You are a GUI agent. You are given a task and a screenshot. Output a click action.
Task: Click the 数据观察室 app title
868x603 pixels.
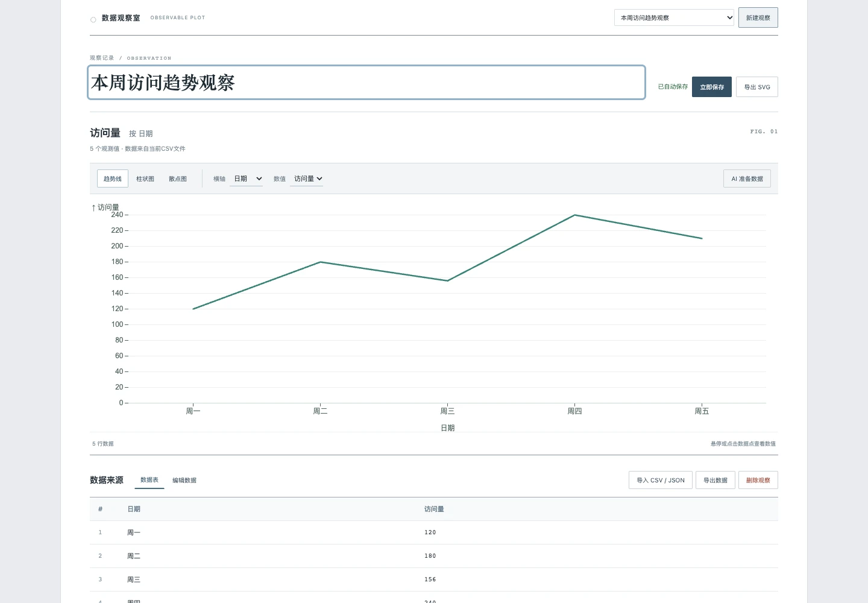(x=121, y=18)
